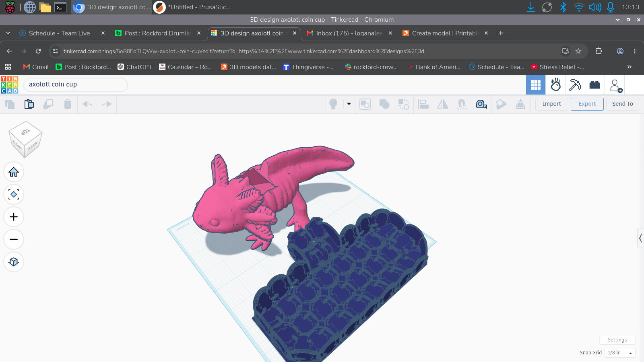Image resolution: width=644 pixels, height=362 pixels.
Task: Click the Delete trash icon
Action: click(x=68, y=105)
